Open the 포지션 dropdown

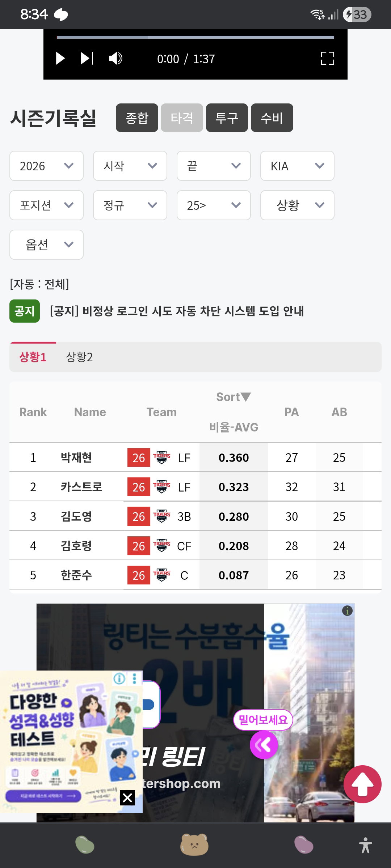[46, 205]
